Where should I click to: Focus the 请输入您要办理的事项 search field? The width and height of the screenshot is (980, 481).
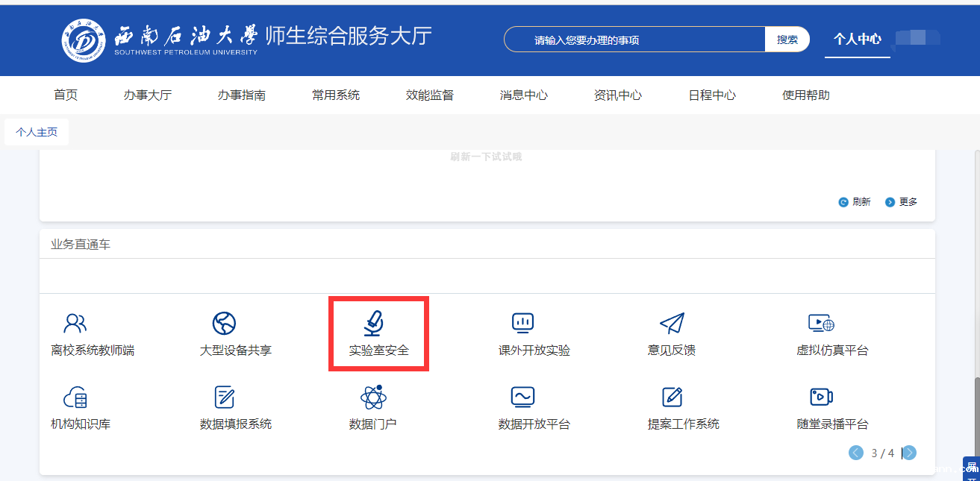634,40
